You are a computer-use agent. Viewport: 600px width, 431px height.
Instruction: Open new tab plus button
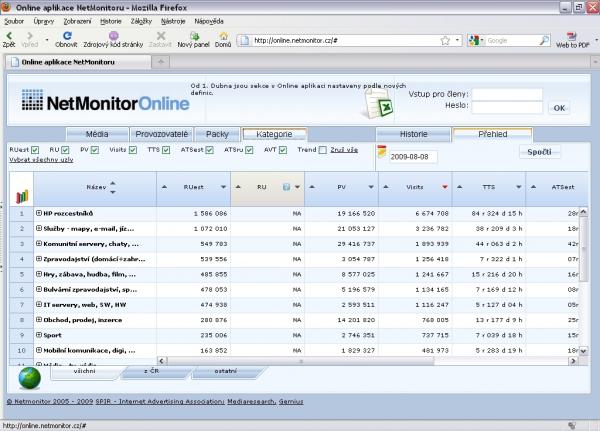[x=161, y=62]
